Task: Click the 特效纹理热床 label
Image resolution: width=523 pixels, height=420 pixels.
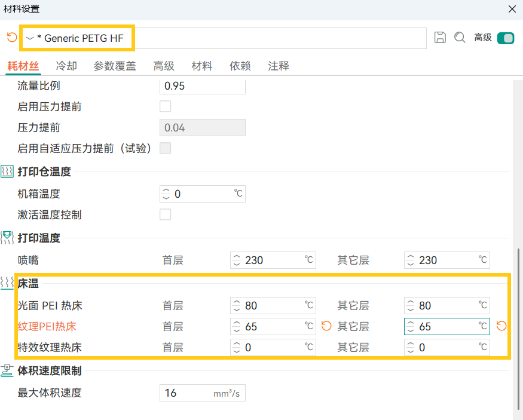Action: click(x=50, y=347)
